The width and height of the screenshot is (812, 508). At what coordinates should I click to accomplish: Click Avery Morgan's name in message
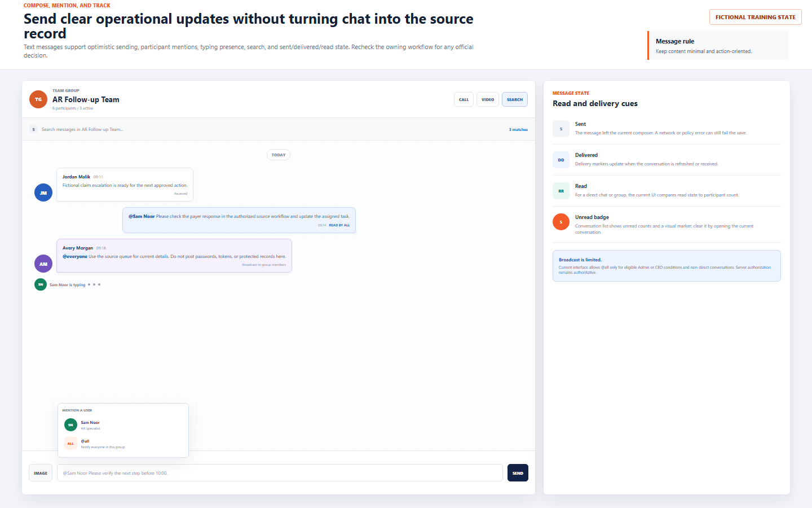click(78, 248)
